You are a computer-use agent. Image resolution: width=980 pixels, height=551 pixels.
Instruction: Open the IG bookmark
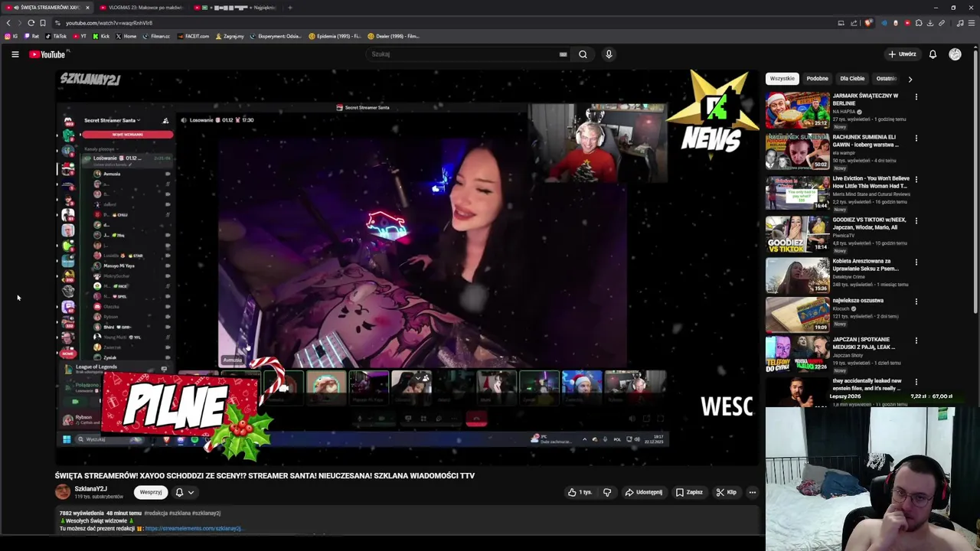(x=11, y=36)
